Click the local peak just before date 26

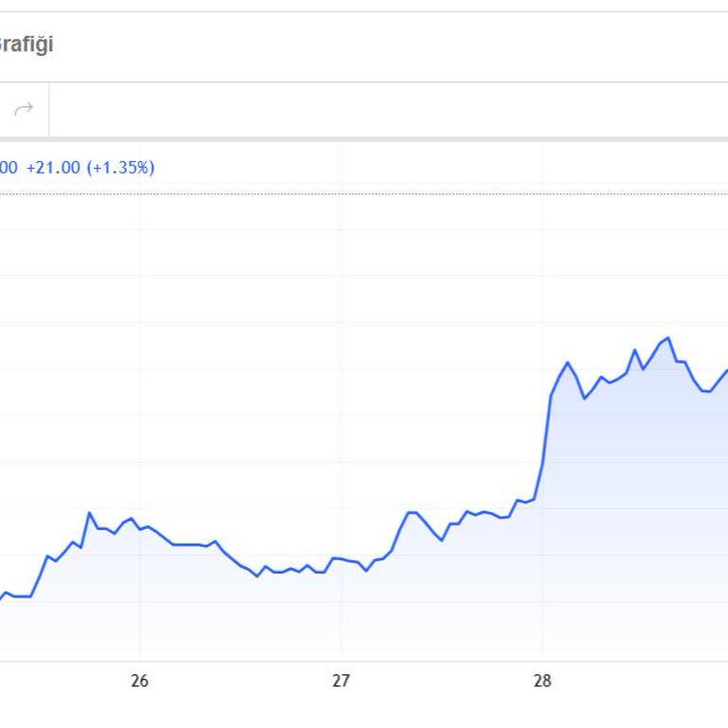click(x=90, y=513)
